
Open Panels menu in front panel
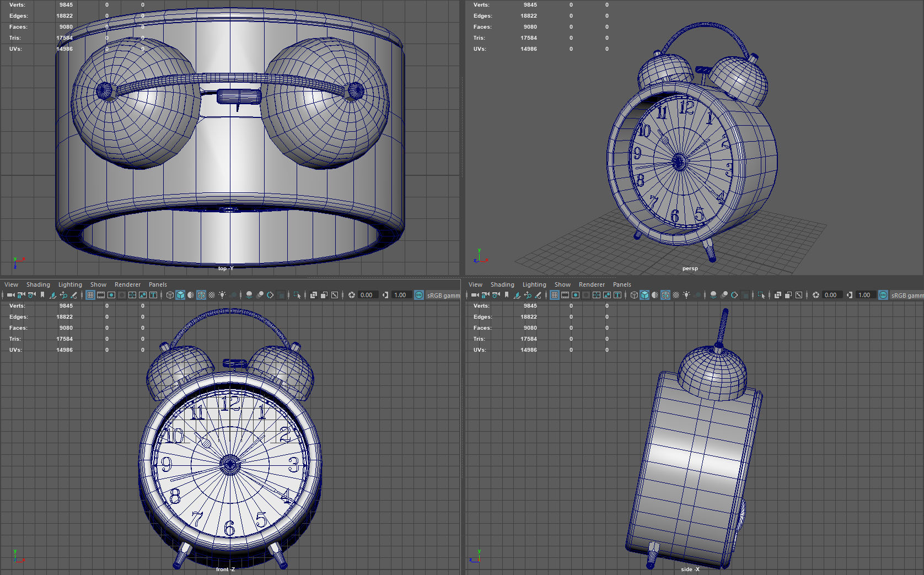click(158, 284)
